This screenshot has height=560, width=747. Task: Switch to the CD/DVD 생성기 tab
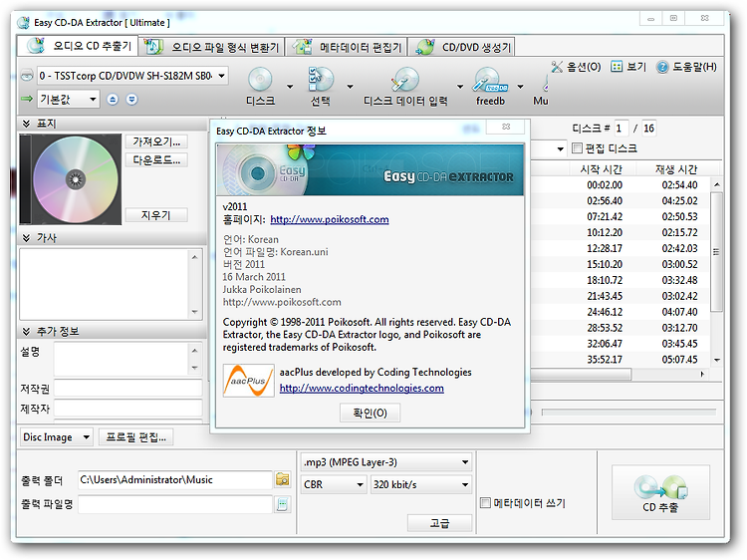(461, 47)
